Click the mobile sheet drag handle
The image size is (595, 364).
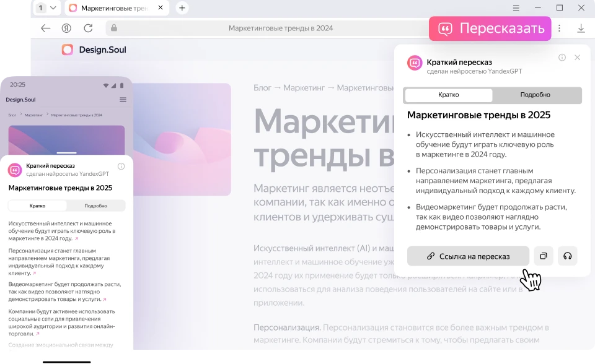pyautogui.click(x=67, y=153)
